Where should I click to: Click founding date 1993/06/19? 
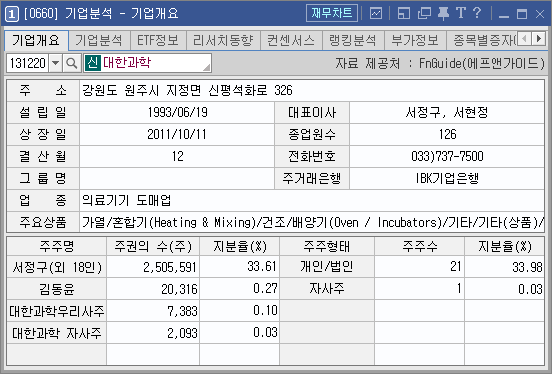coord(177,113)
